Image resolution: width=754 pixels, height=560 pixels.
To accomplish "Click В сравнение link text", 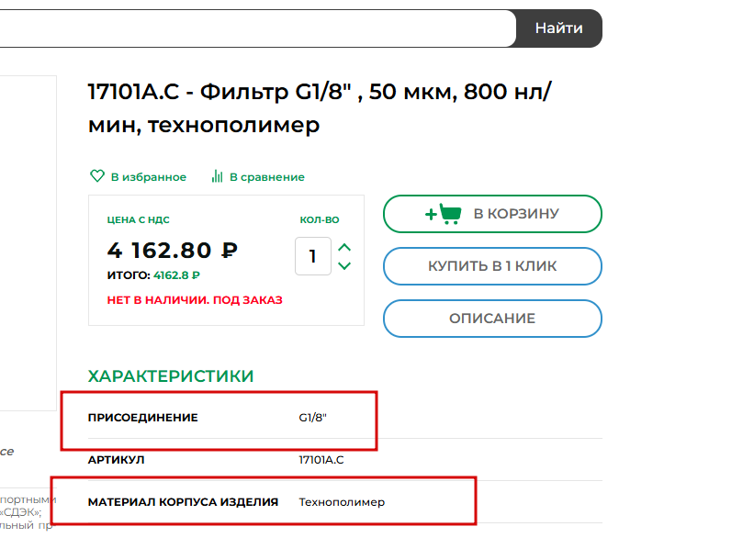I will [266, 177].
